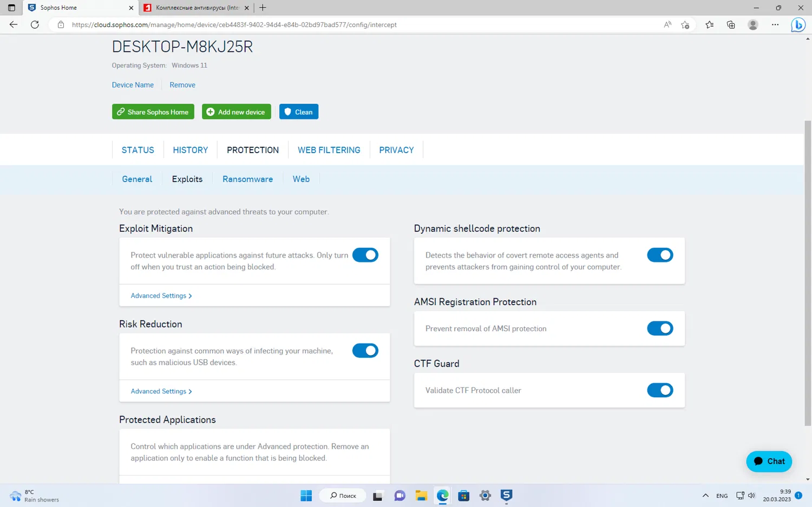The image size is (812, 507).
Task: Click the Share Sophos Home button
Action: click(x=153, y=112)
